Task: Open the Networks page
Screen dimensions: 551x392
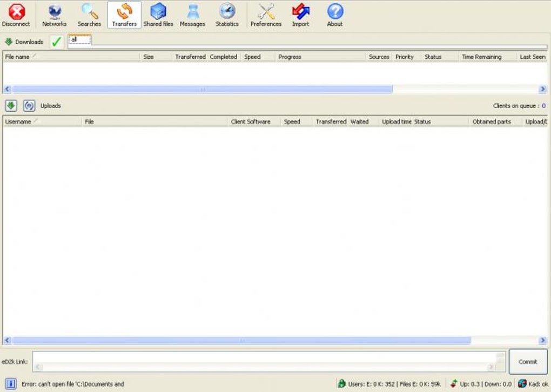Action: pos(54,15)
